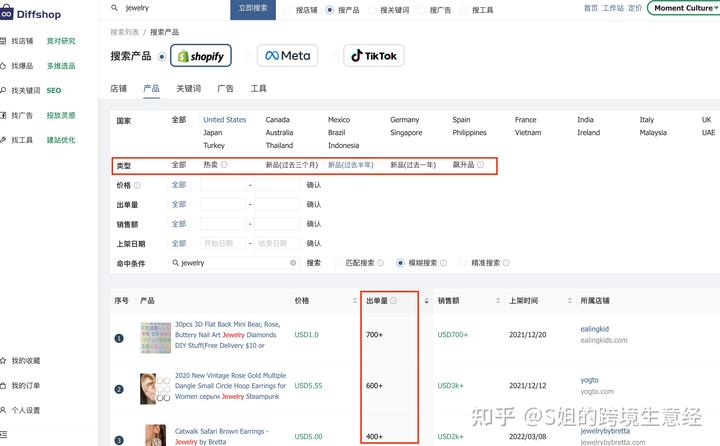Image resolution: width=720 pixels, height=446 pixels.
Task: Click the 个人设置 user icon in sidebar
Action: click(4, 410)
